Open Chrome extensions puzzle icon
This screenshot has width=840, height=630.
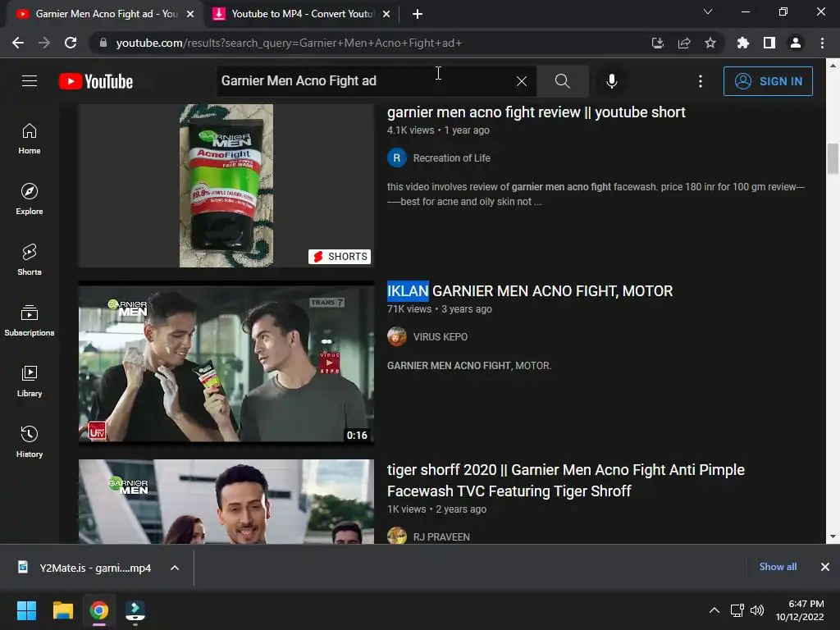pos(742,43)
